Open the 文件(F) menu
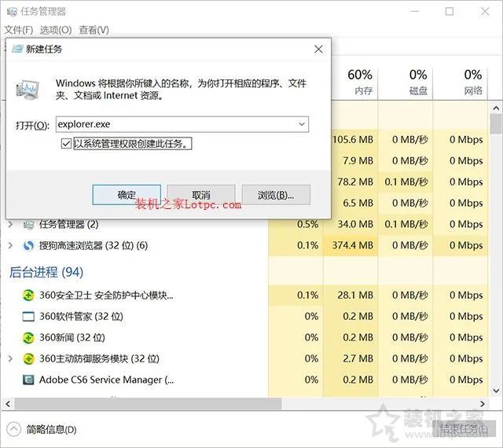 pos(18,30)
